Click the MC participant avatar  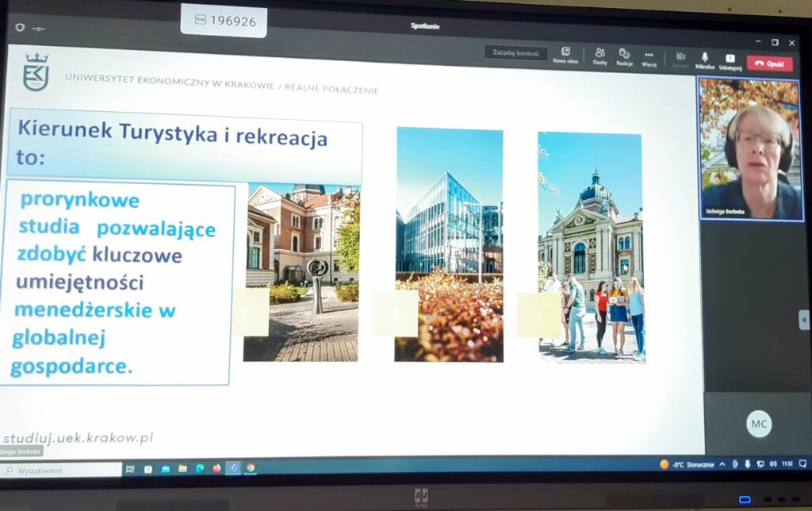coord(759,424)
